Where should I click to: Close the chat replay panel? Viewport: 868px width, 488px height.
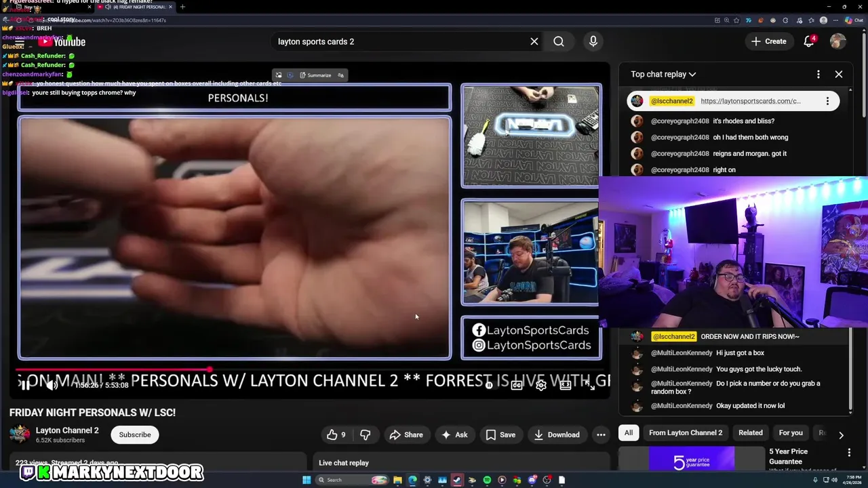click(x=839, y=75)
